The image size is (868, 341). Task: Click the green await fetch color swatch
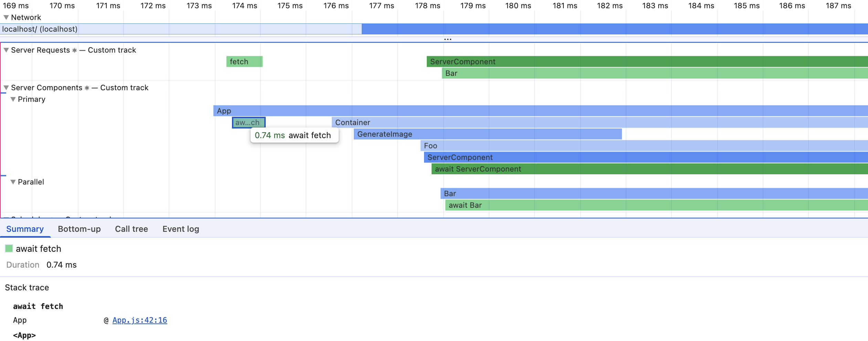click(x=9, y=248)
